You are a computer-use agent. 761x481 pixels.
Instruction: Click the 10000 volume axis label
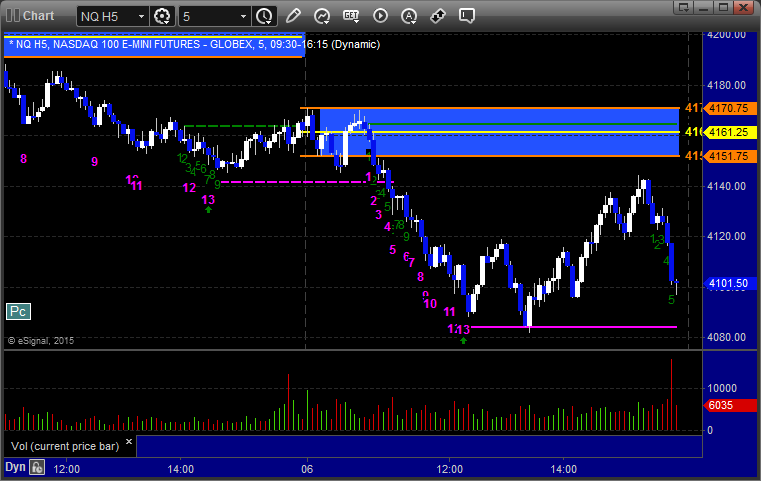[722, 388]
